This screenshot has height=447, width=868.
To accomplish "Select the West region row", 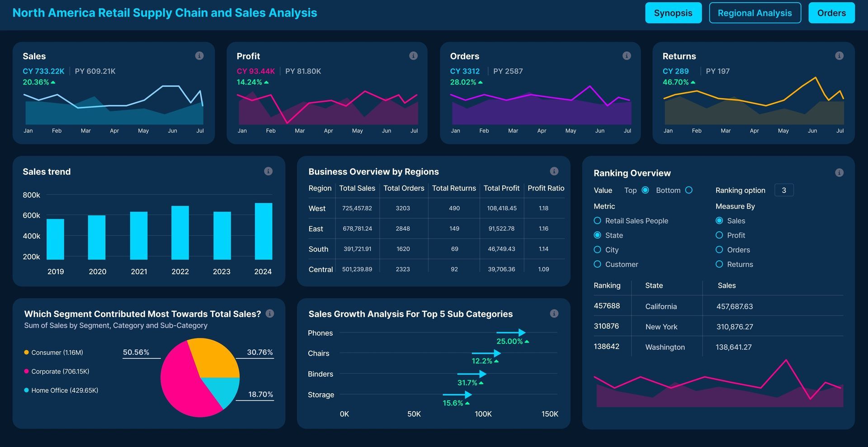I will pos(436,208).
